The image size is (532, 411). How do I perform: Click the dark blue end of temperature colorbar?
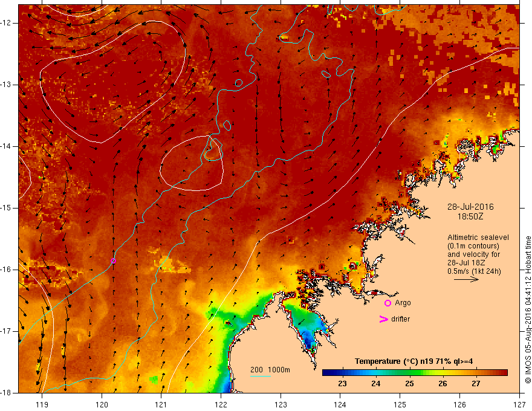(x=328, y=373)
